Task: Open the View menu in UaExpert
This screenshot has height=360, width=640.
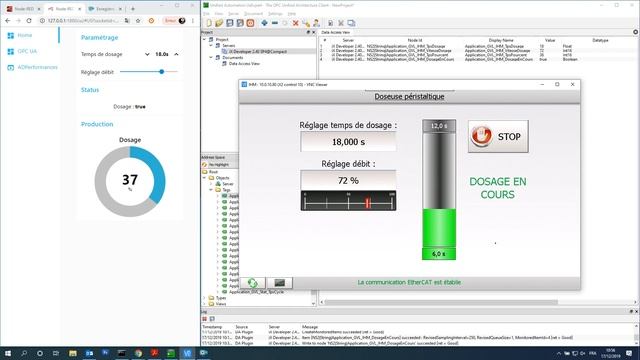Action: pyautogui.click(x=219, y=14)
